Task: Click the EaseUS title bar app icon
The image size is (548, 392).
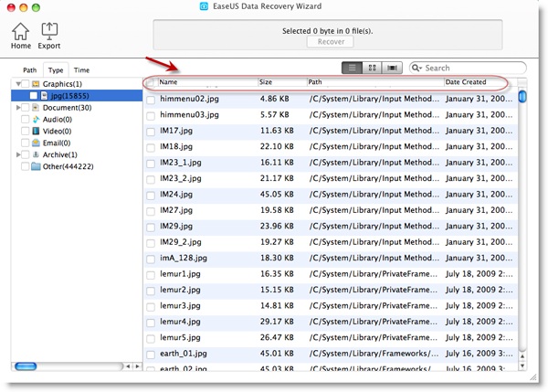Action: coord(204,6)
